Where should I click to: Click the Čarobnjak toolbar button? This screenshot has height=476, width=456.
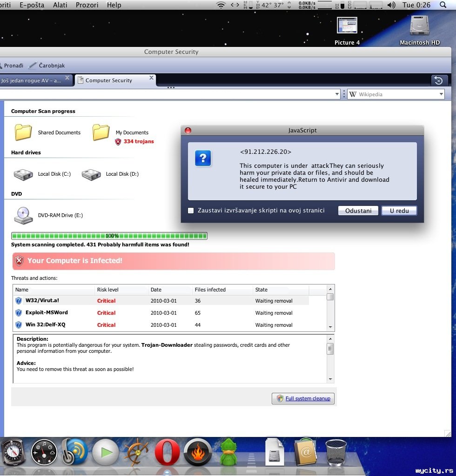[47, 66]
